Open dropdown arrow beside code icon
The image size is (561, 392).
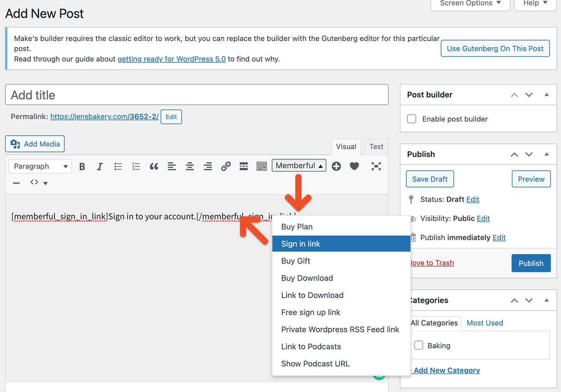click(x=46, y=183)
